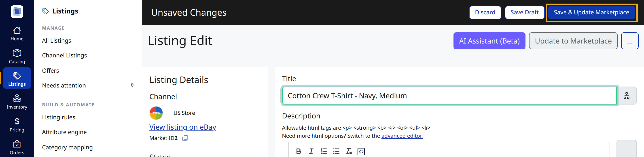Open the Orders section

[x=17, y=148]
